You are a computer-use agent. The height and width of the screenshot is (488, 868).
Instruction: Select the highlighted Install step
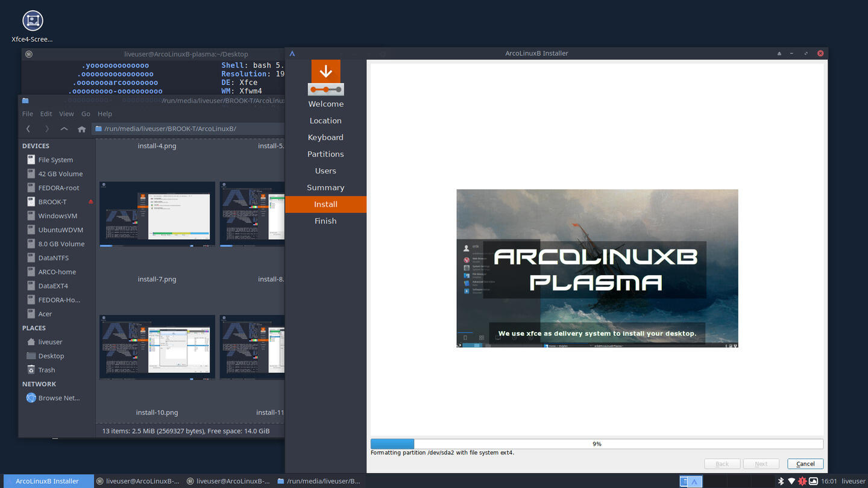[x=325, y=204]
